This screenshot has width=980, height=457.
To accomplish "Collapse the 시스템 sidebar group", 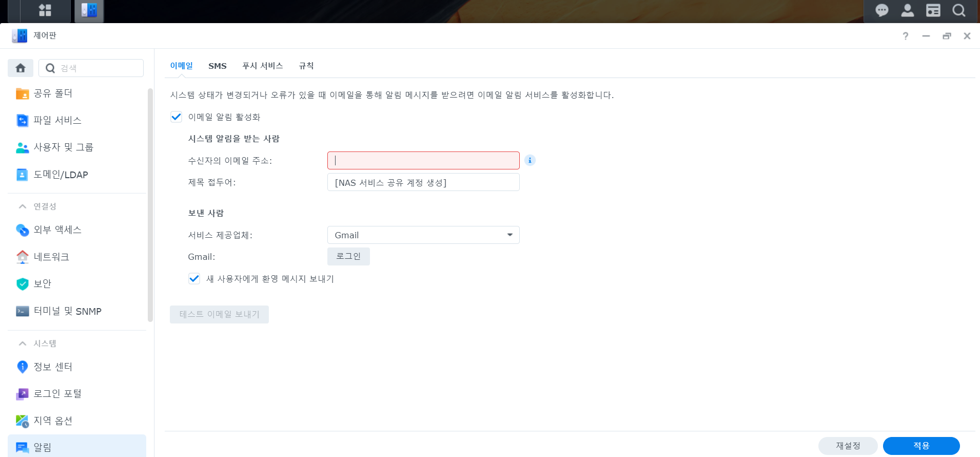I will coord(23,344).
